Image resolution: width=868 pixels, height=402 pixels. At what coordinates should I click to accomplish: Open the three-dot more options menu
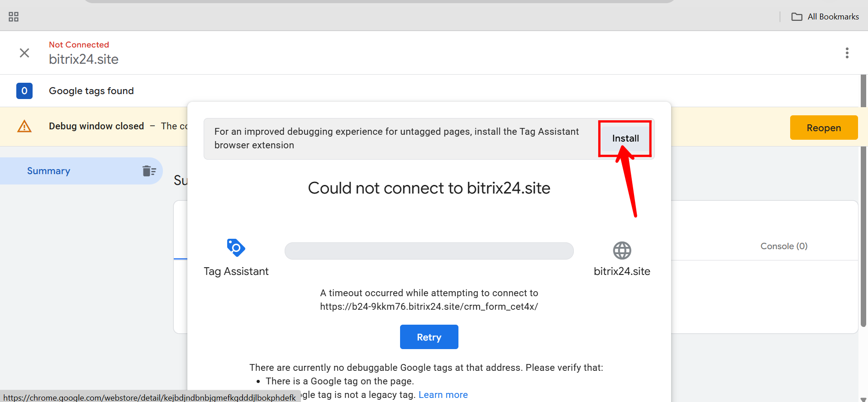(847, 53)
